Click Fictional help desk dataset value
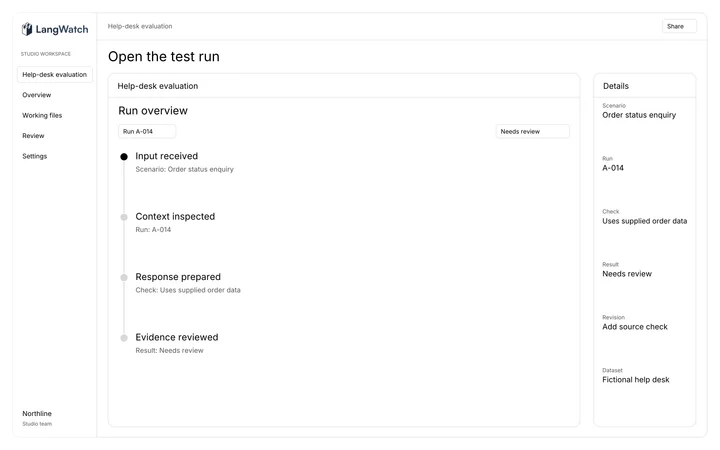Image resolution: width=720 pixels, height=450 pixels. pyautogui.click(x=636, y=380)
